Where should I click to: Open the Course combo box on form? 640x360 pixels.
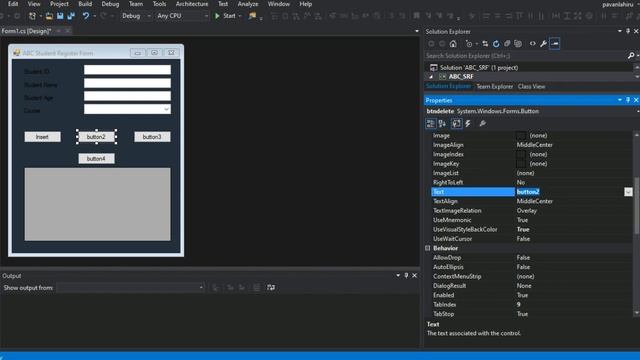tap(166, 109)
